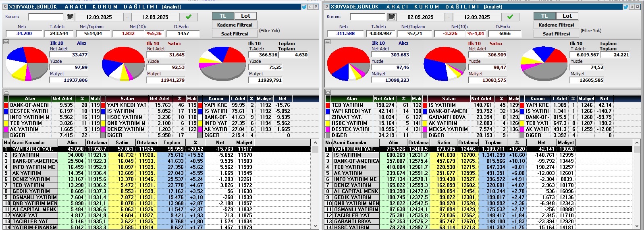The width and height of the screenshot is (644, 230).
Task: Sort by Alan column header, left window
Action: 30,98
